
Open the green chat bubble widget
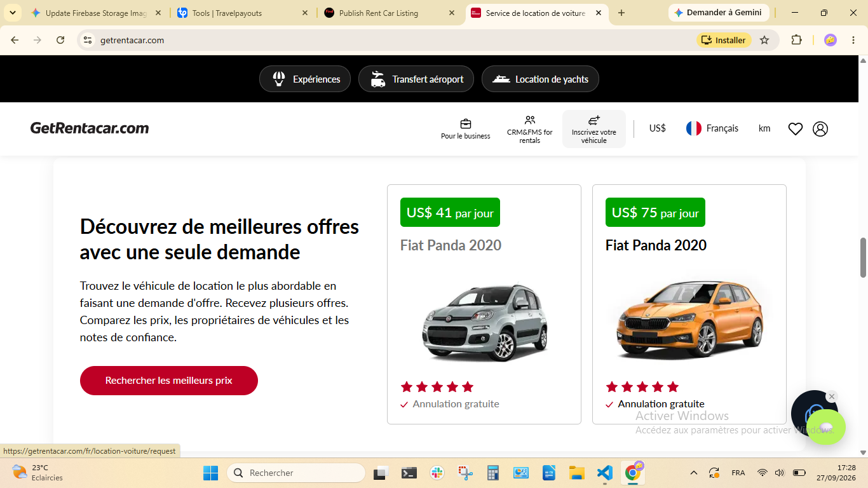(826, 427)
